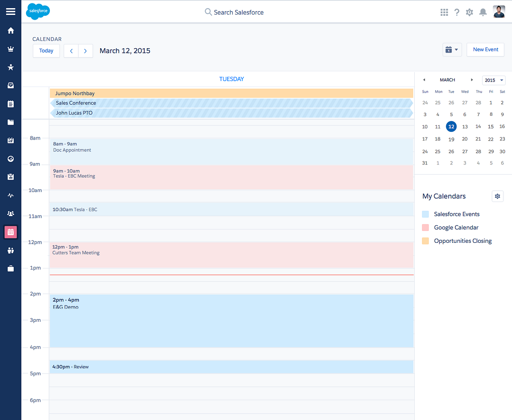This screenshot has height=420, width=512.
Task: Toggle the Google Calendar visibility
Action: coord(426,227)
